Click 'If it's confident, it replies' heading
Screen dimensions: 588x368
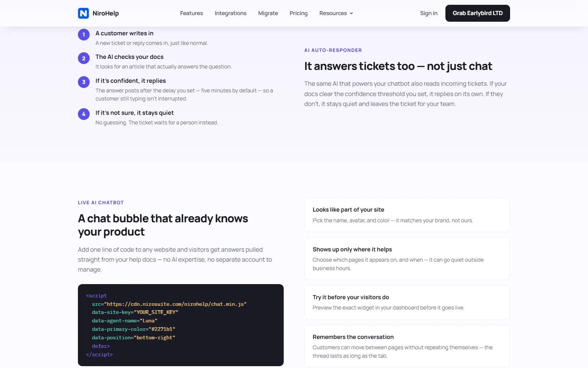(130, 81)
